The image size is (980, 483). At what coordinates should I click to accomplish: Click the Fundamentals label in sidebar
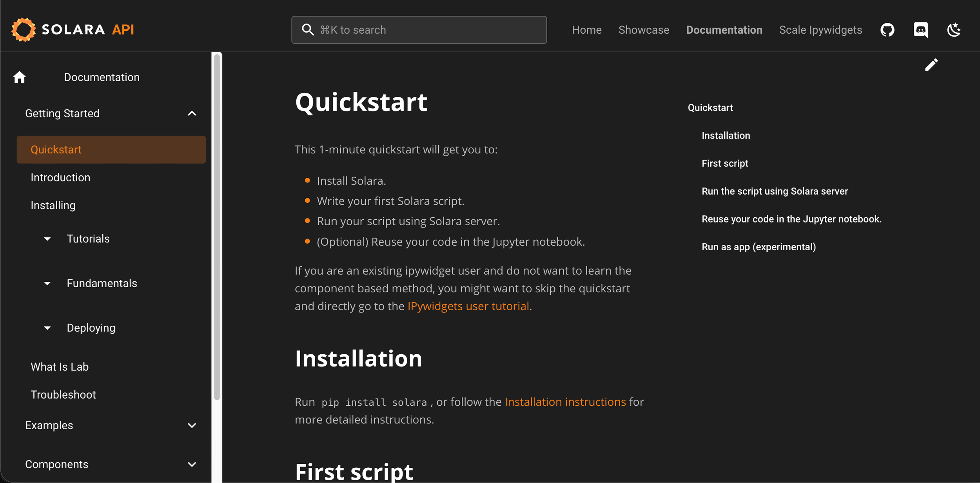pyautogui.click(x=102, y=283)
